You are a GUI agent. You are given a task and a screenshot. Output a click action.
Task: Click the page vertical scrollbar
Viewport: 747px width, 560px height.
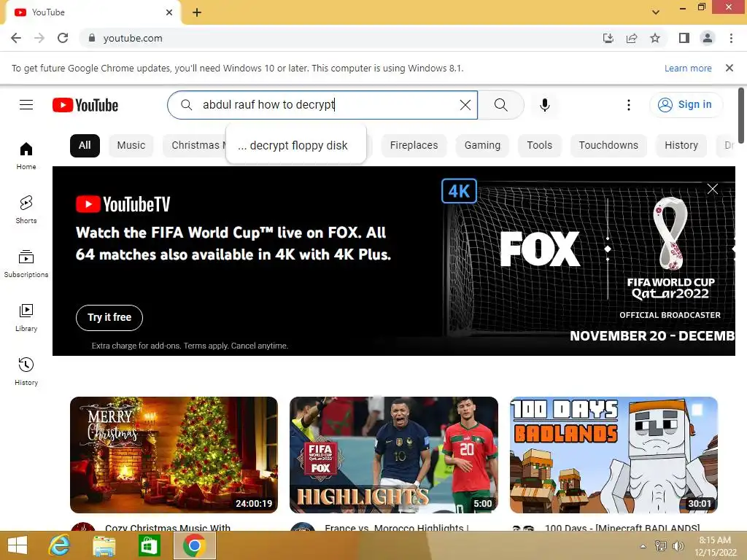tap(741, 114)
